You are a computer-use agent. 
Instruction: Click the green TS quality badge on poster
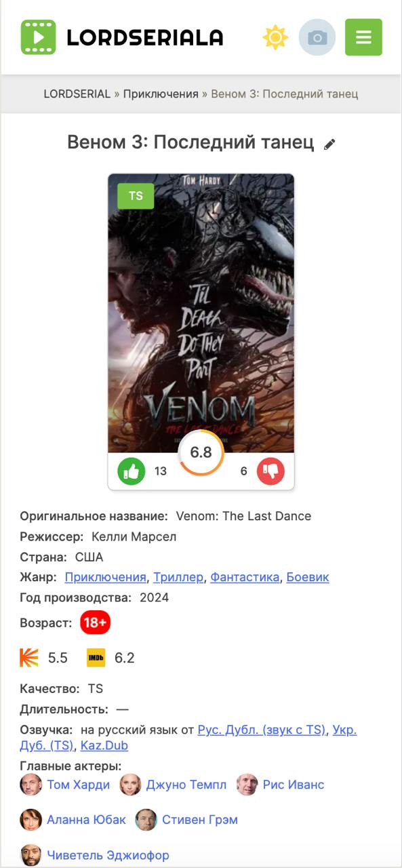(x=136, y=196)
